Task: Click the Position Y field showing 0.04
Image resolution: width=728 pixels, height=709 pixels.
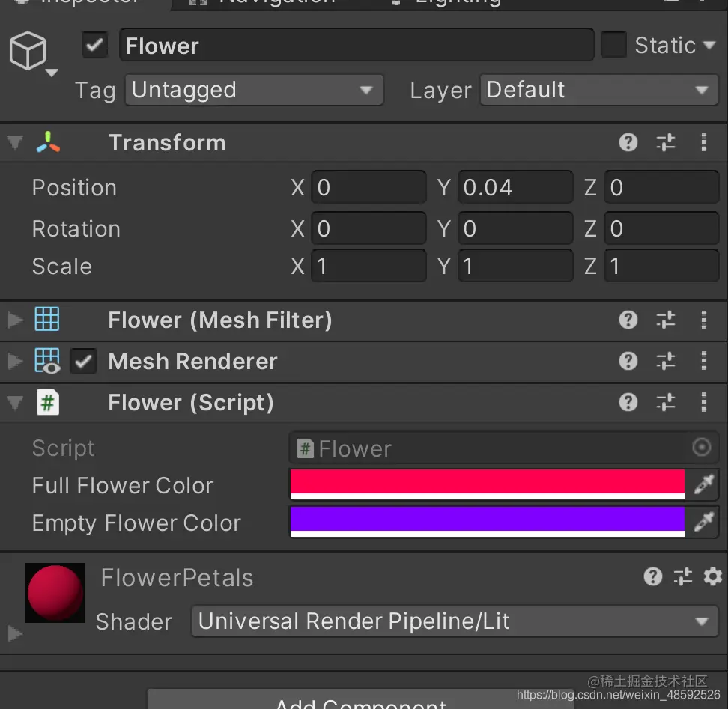Action: coord(515,187)
